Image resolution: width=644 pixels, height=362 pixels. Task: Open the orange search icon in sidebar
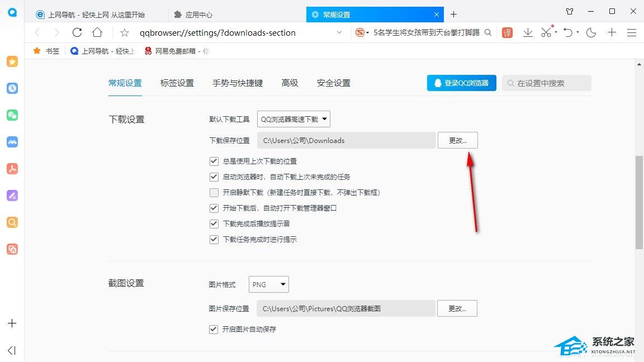(x=12, y=222)
